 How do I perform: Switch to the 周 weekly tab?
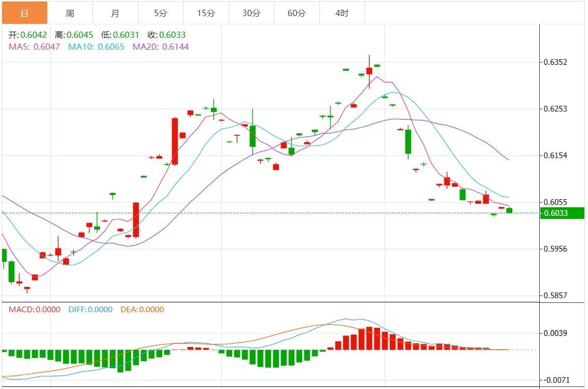[70, 13]
